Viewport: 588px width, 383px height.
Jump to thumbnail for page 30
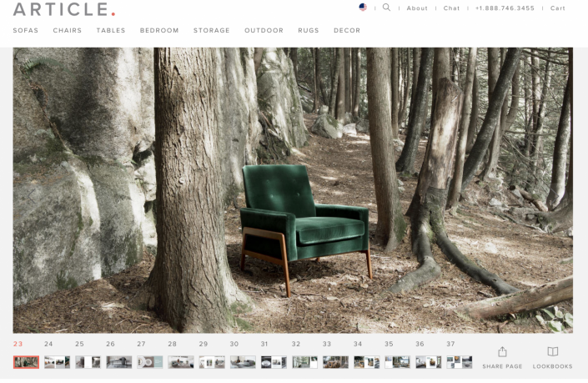pyautogui.click(x=243, y=362)
